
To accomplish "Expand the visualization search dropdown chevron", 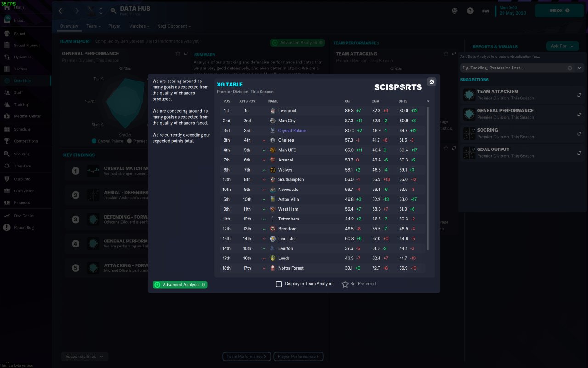I will click(x=579, y=68).
